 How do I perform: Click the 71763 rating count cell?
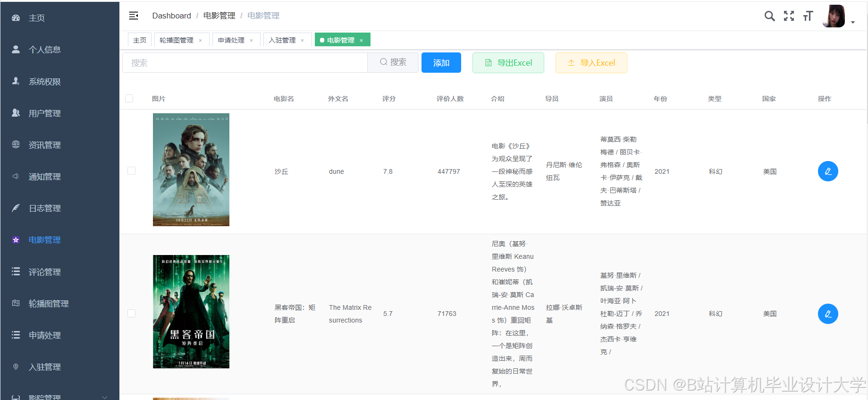[x=447, y=314]
